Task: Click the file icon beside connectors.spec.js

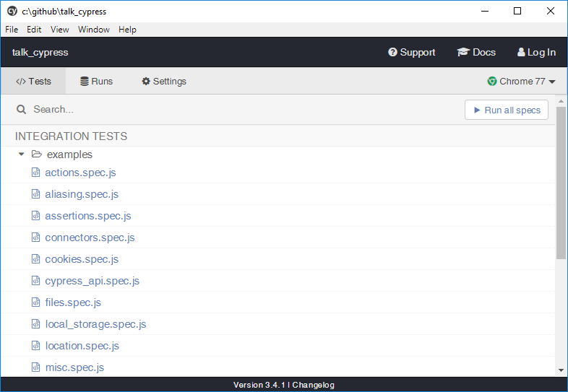Action: [x=35, y=238]
